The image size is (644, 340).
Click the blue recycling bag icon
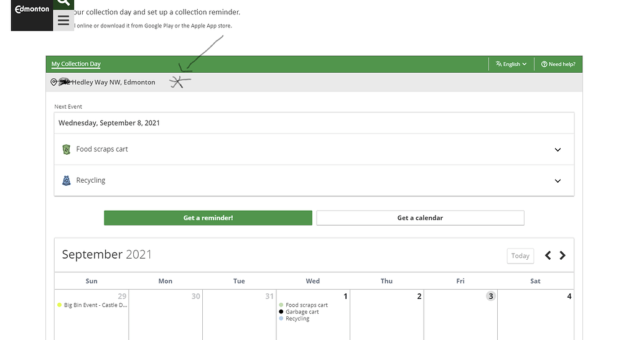pyautogui.click(x=66, y=180)
